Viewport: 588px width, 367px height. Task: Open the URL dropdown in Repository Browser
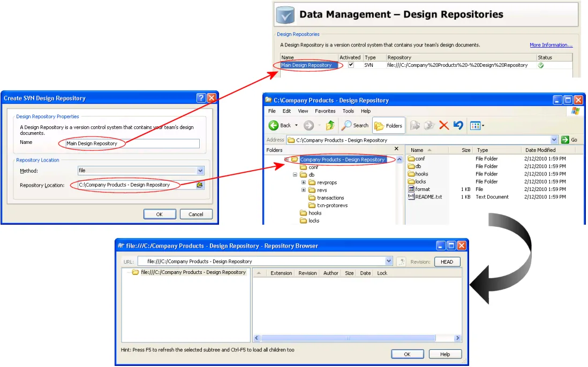coord(388,261)
